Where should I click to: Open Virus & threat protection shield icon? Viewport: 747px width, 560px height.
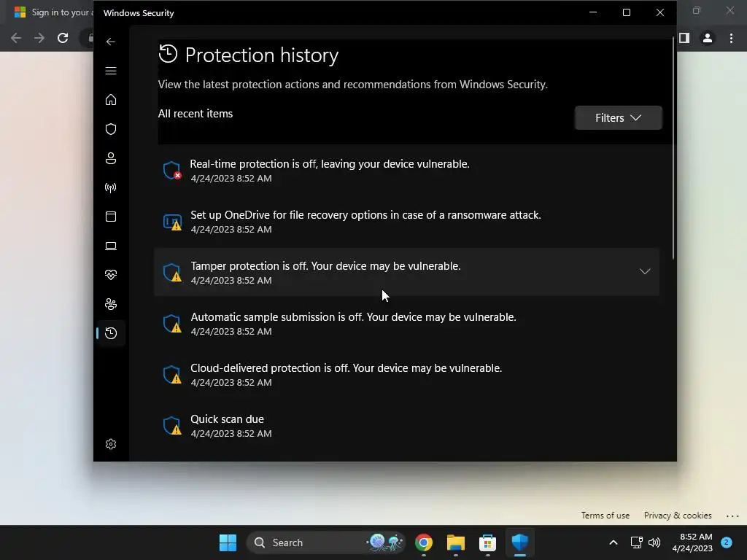[x=111, y=129]
